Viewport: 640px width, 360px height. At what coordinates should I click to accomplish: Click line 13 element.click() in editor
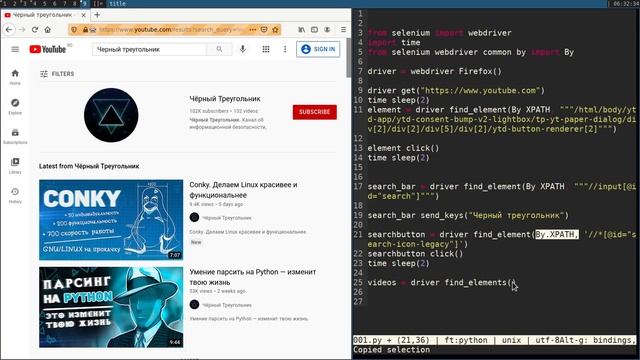tap(403, 148)
